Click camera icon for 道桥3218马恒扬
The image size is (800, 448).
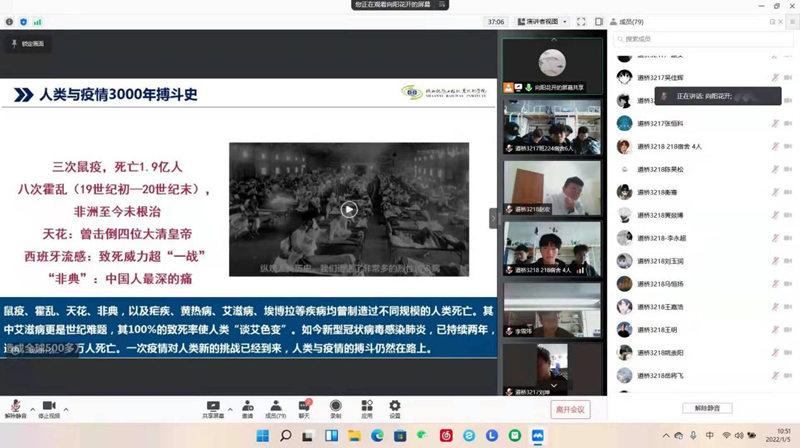pos(788,284)
